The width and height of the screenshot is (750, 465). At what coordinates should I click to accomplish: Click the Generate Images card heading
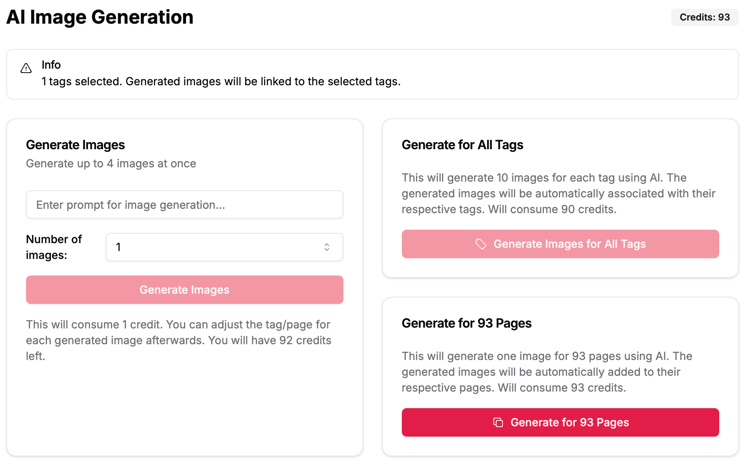click(x=76, y=145)
